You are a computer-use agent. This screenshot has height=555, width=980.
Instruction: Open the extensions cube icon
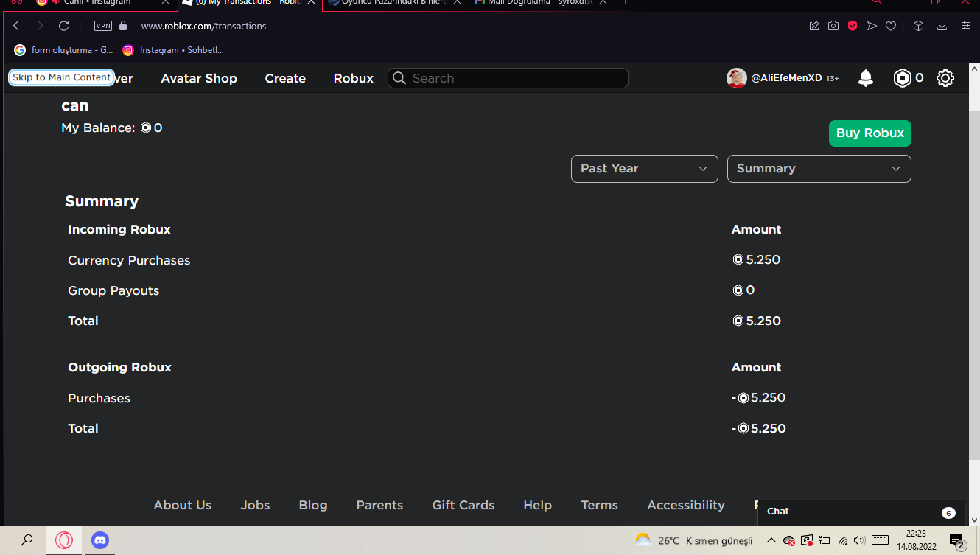[x=918, y=26]
